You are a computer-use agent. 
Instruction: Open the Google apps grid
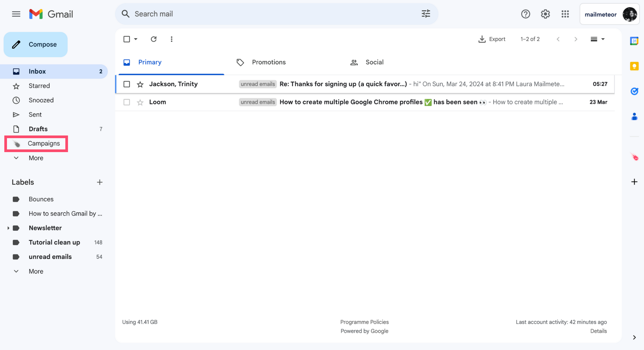coord(565,14)
